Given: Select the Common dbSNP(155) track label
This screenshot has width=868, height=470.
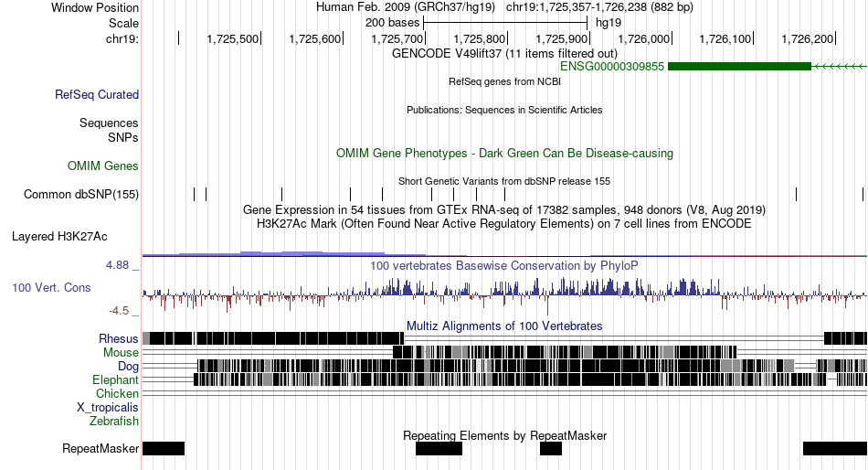Looking at the screenshot, I should [x=81, y=195].
